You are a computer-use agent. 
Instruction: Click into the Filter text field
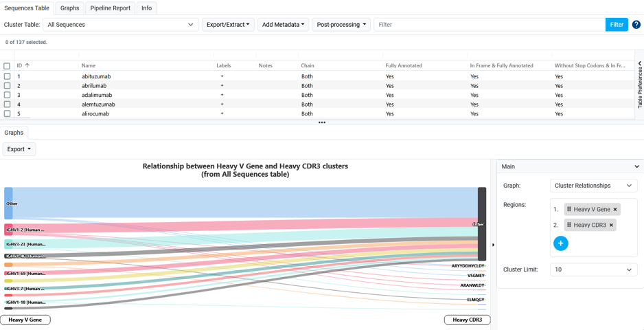[490, 25]
